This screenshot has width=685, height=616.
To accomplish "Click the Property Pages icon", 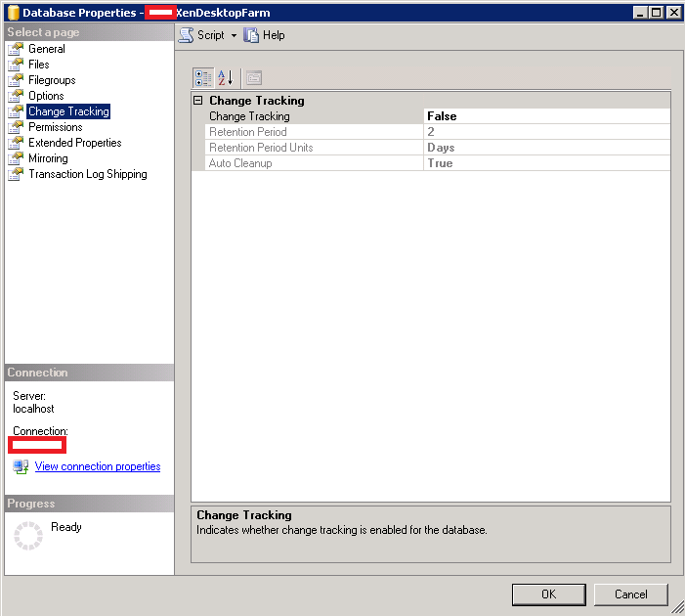I will coord(253,78).
